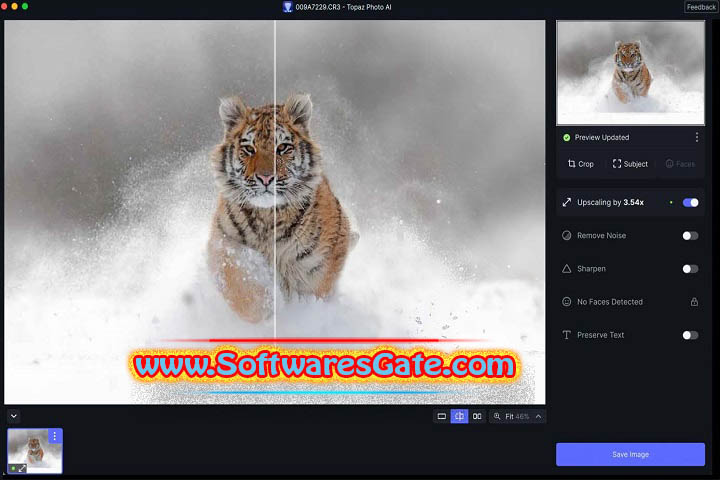Open the Crop tool

click(x=581, y=164)
